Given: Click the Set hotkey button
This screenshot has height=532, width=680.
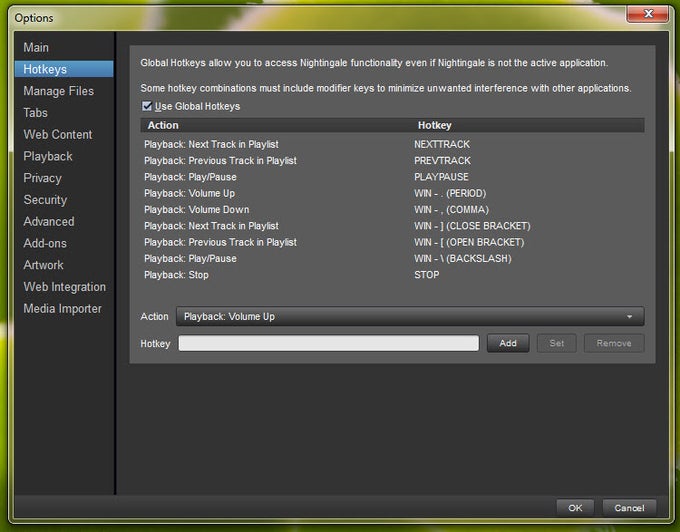Looking at the screenshot, I should point(557,343).
